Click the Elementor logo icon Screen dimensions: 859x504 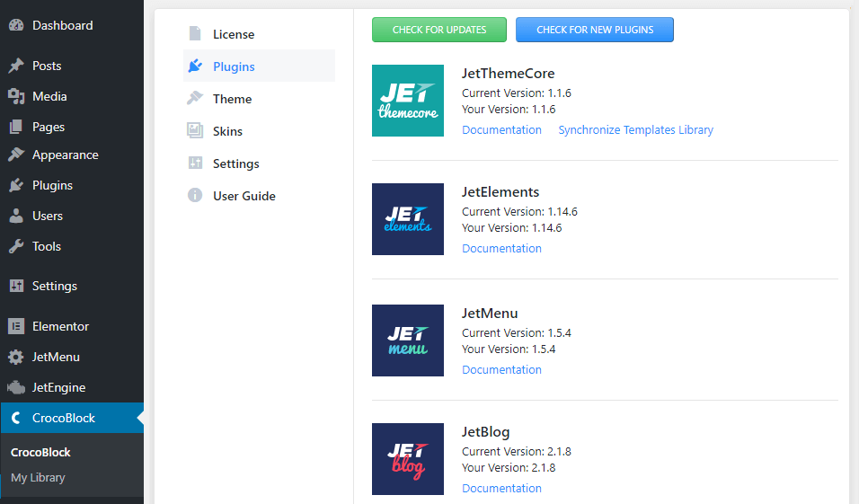[16, 326]
